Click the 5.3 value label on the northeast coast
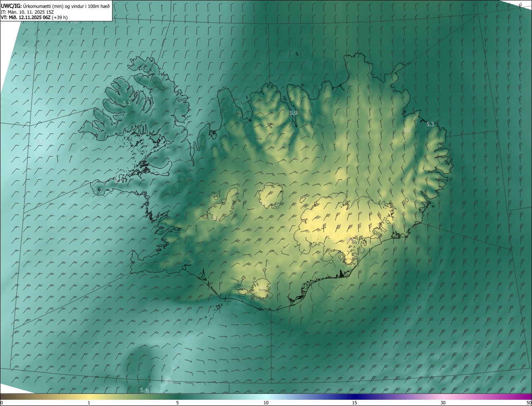532x406 pixels. point(430,124)
